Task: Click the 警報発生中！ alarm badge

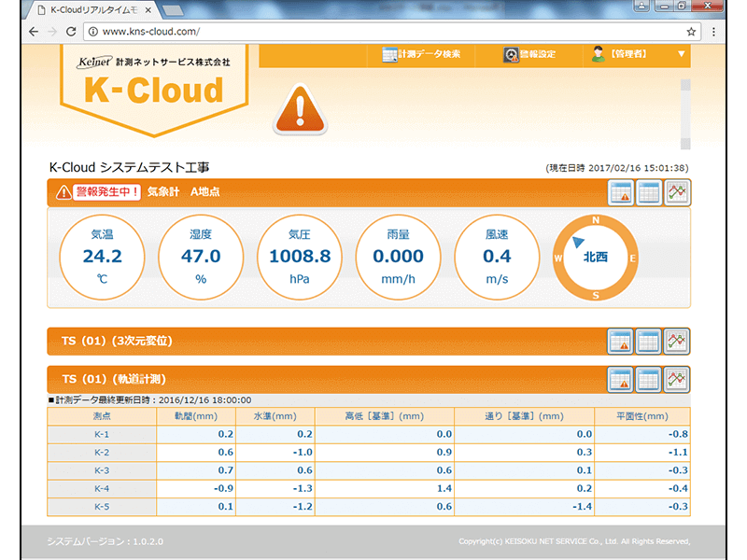Action: click(x=106, y=192)
